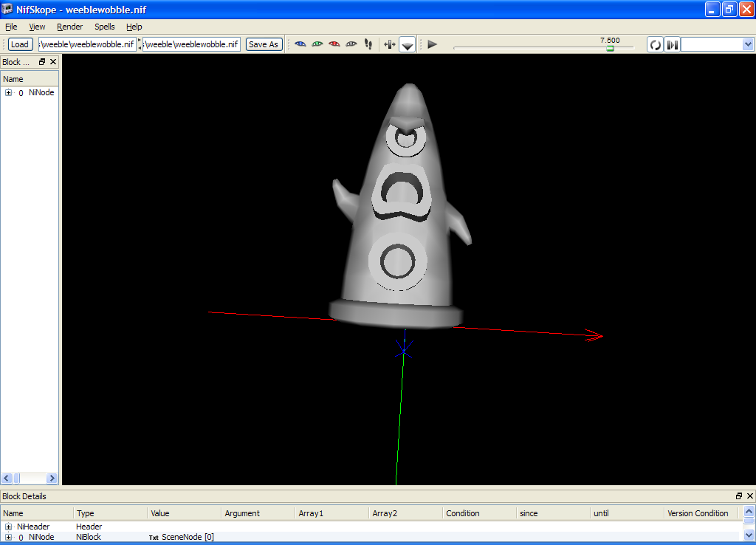The height and width of the screenshot is (545, 756).
Task: Select the footprints walk view icon
Action: coord(368,44)
